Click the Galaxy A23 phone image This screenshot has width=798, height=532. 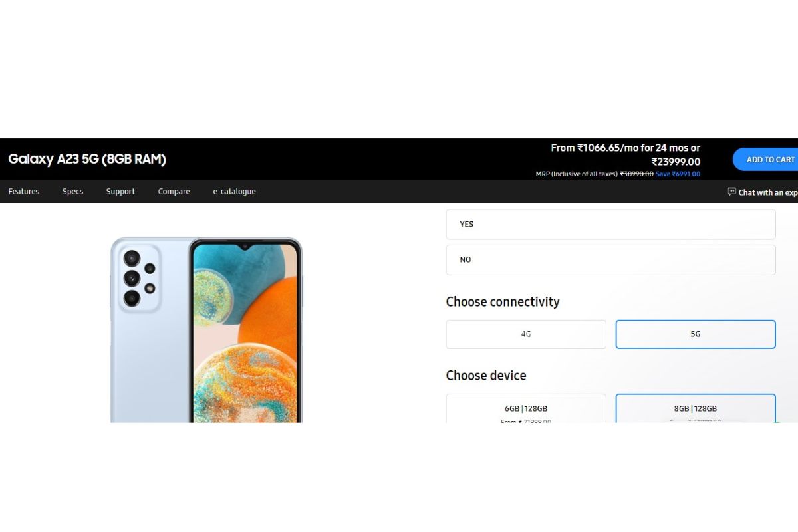point(206,330)
